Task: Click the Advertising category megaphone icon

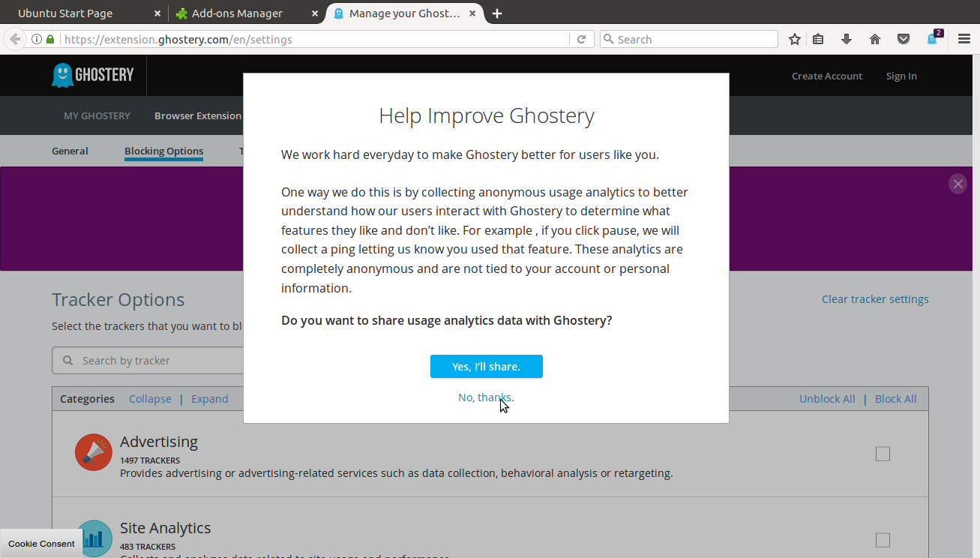Action: [x=94, y=452]
